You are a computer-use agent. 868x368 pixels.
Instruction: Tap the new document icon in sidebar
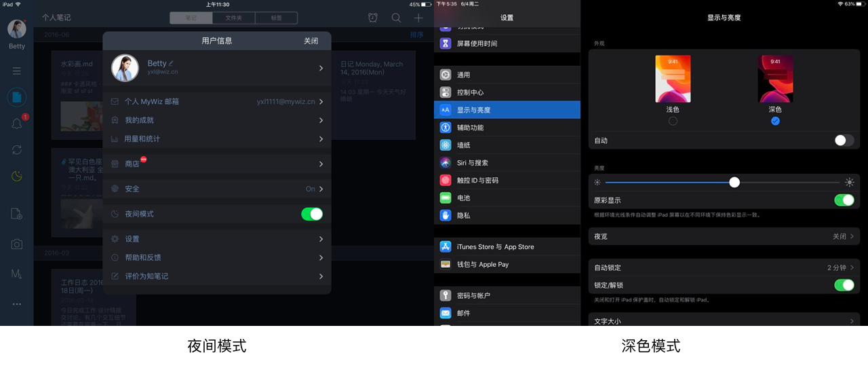[x=17, y=214]
